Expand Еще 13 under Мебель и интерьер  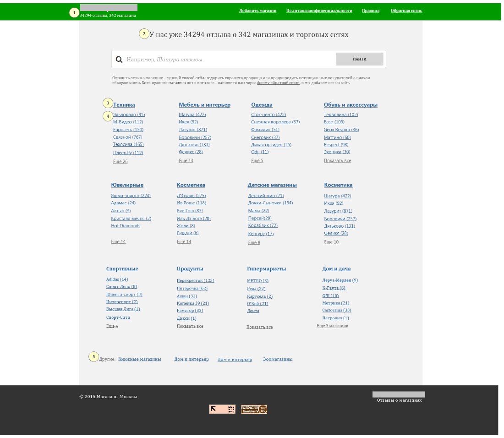[186, 160]
